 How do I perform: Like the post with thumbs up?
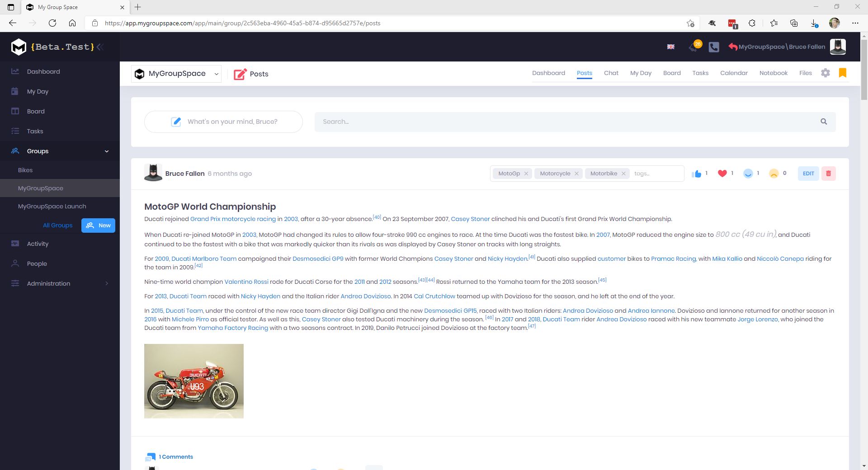pos(697,174)
